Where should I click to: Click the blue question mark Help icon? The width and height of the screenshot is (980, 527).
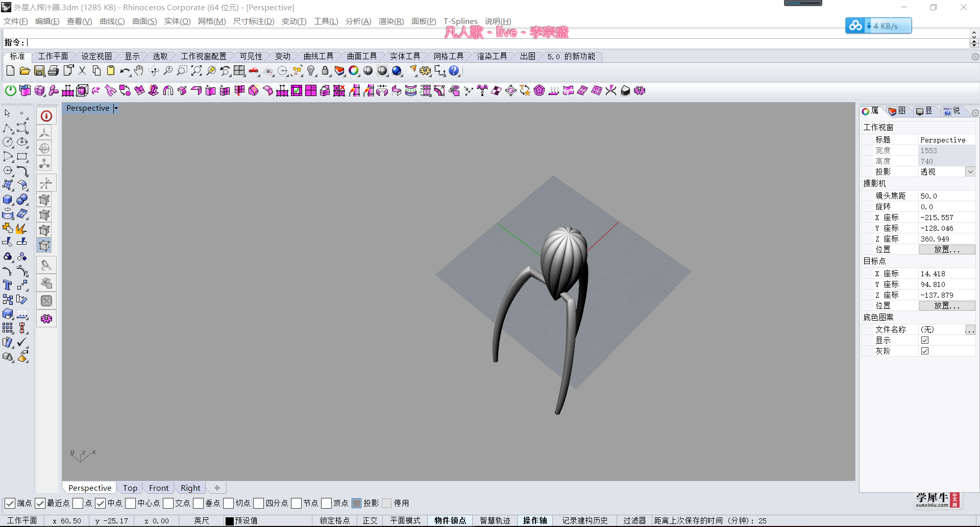coord(454,71)
